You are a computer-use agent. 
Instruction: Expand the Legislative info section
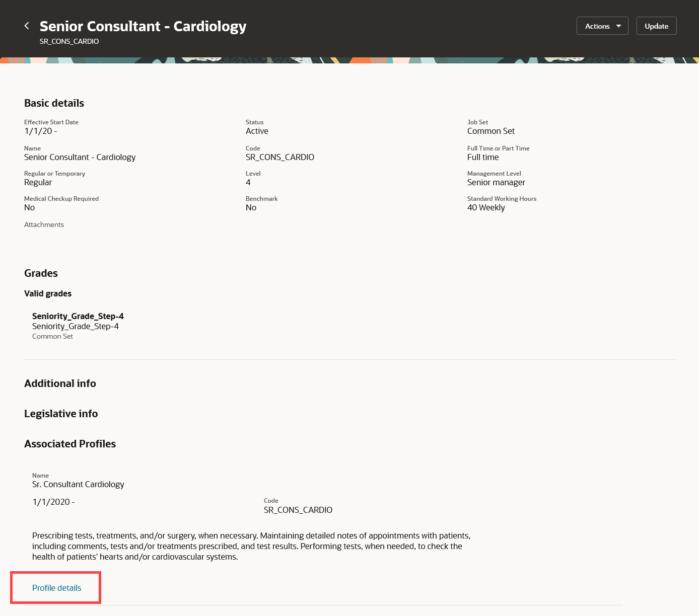coord(61,414)
